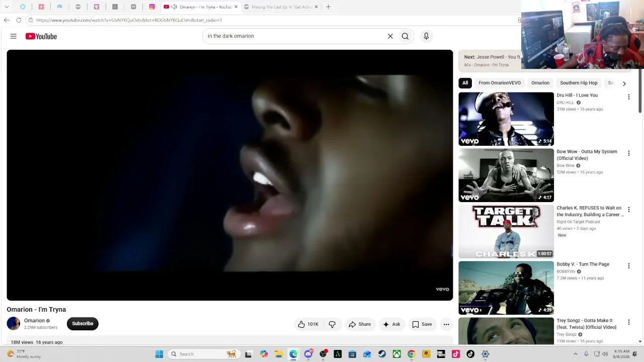Open more actions under the video

pos(446,324)
